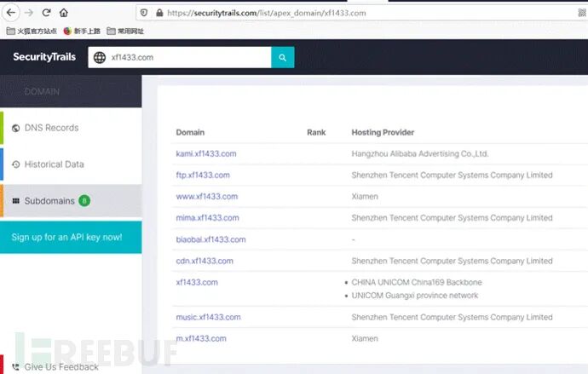Click Tencent provider in music.xf1433.com row

(452, 317)
